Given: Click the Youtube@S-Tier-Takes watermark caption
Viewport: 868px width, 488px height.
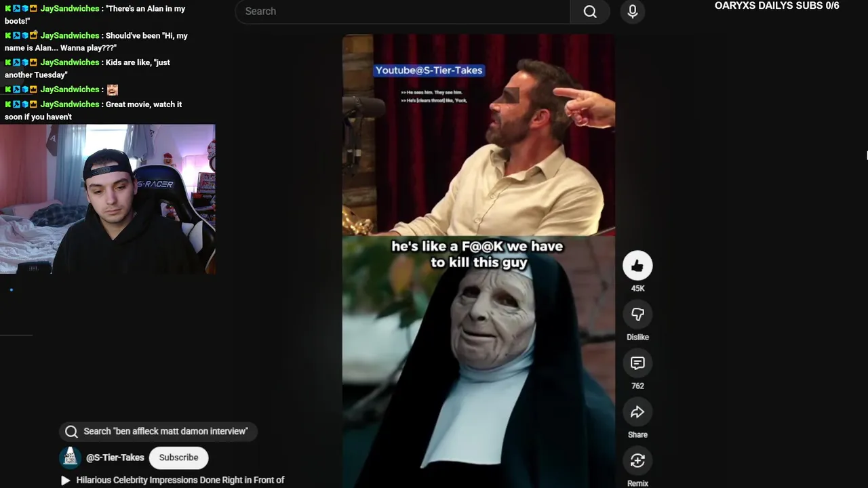Looking at the screenshot, I should tap(429, 70).
